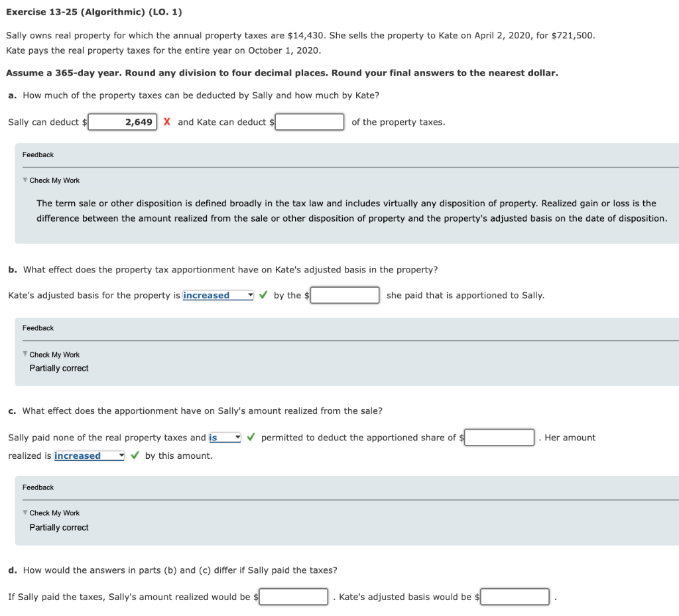Click the disclosure triangle on first Check My Work

tap(25, 180)
